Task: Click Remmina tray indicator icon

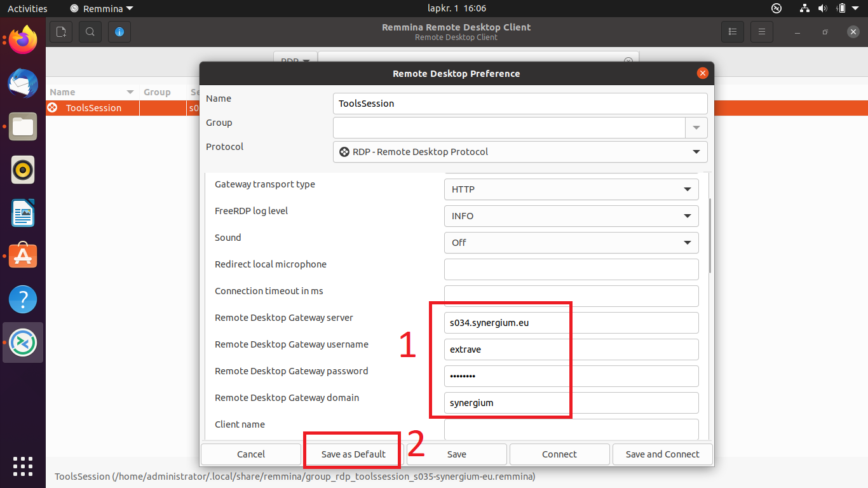Action: (776, 8)
